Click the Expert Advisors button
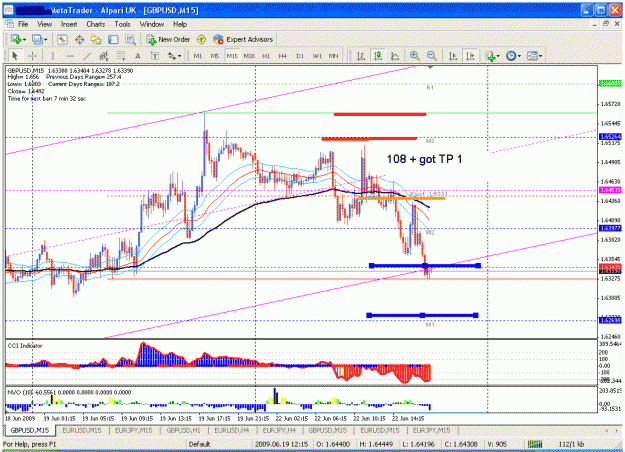Viewport: 625px width, 452px height. [243, 39]
